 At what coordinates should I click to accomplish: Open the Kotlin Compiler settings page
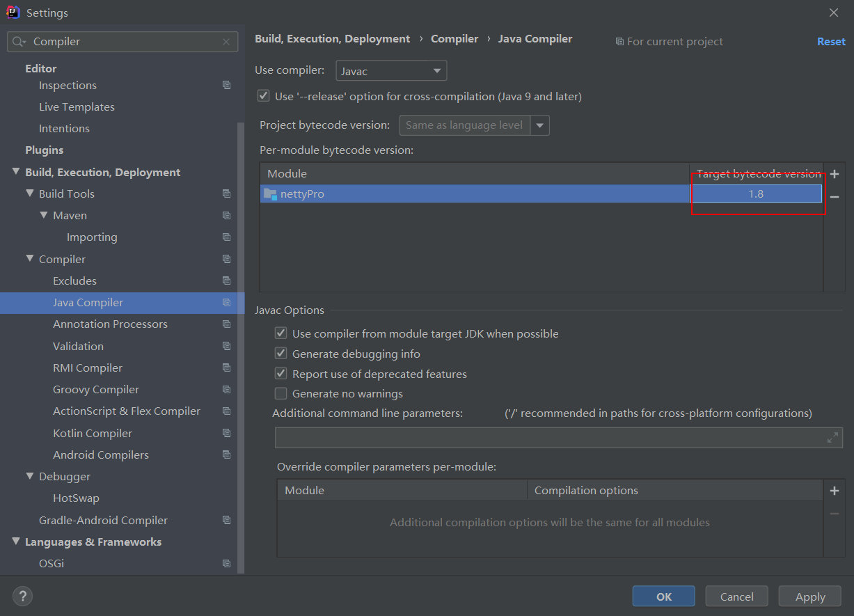[x=92, y=433]
